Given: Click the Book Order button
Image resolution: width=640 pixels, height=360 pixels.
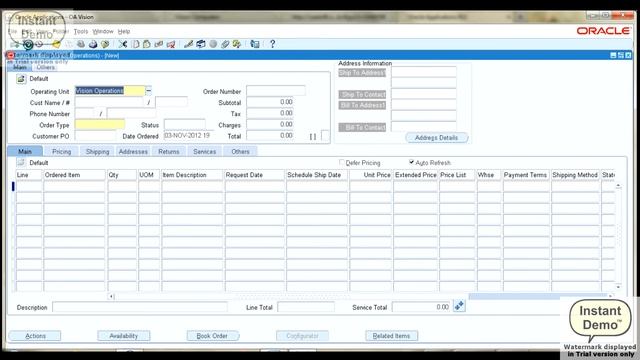Looking at the screenshot, I should pyautogui.click(x=212, y=336).
